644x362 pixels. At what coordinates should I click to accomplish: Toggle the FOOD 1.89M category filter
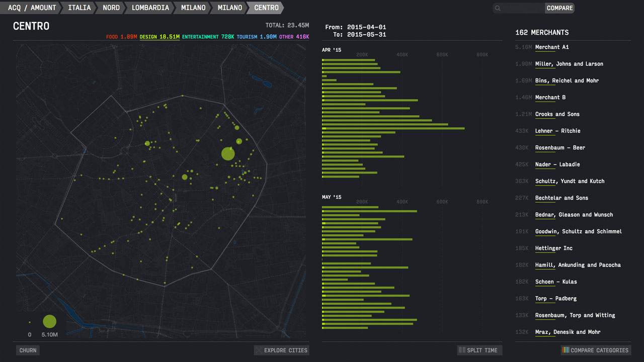(x=121, y=37)
